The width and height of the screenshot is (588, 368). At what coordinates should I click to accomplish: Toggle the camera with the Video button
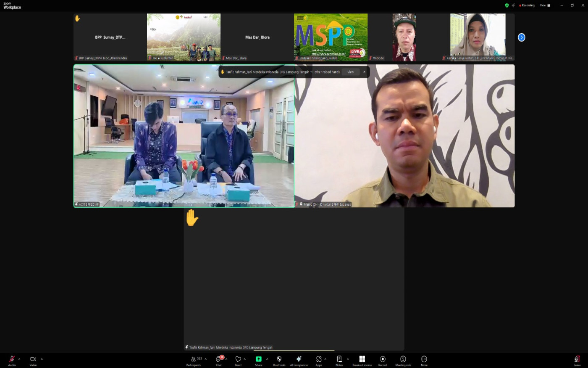[x=33, y=360]
